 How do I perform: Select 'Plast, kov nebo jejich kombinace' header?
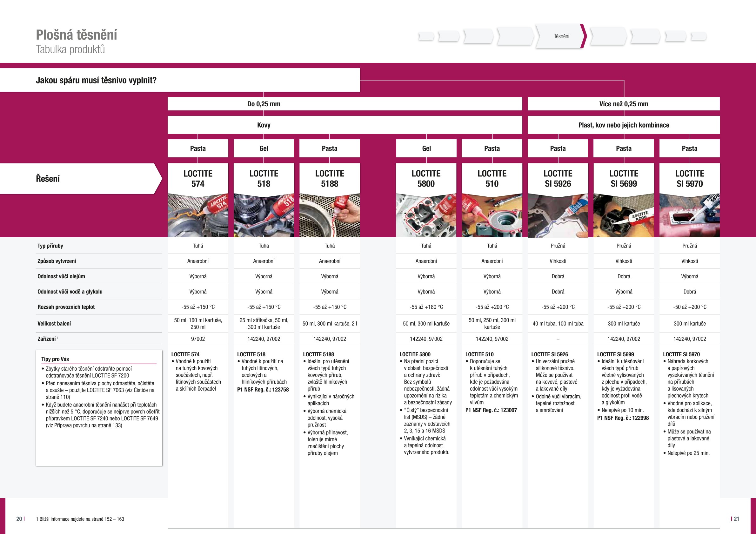(x=624, y=125)
